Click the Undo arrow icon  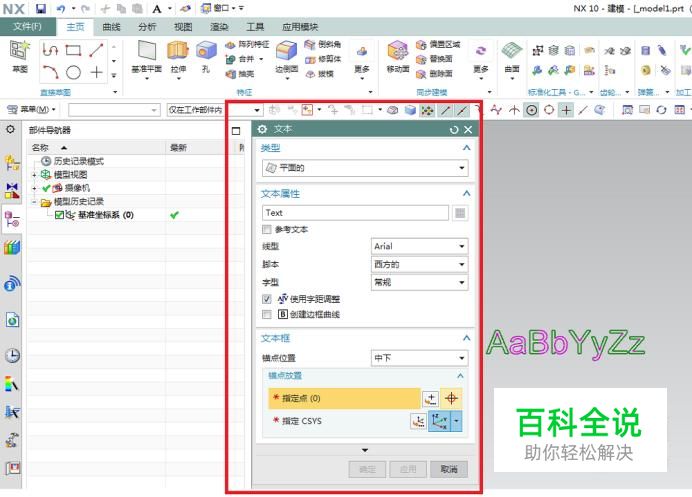tap(61, 8)
